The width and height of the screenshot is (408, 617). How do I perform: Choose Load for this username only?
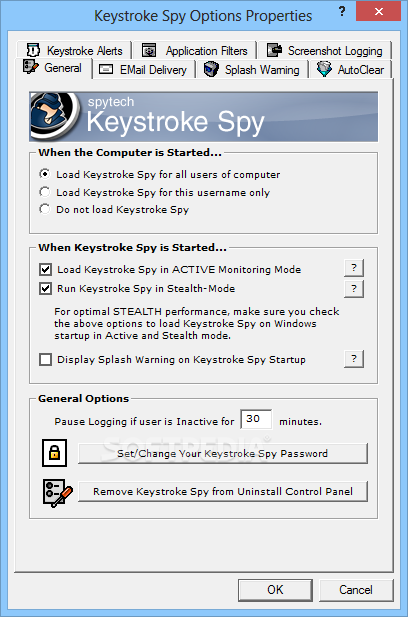tap(155, 192)
